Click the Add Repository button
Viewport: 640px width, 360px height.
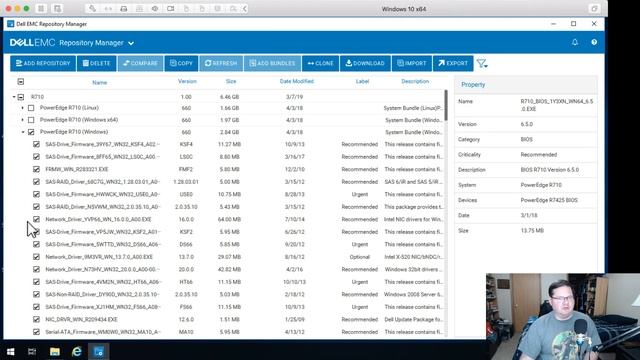[43, 63]
